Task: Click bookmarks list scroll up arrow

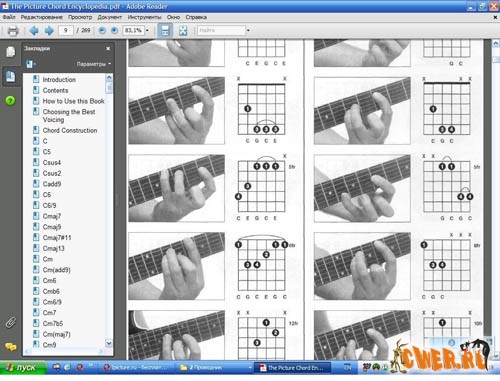Action: [109, 78]
